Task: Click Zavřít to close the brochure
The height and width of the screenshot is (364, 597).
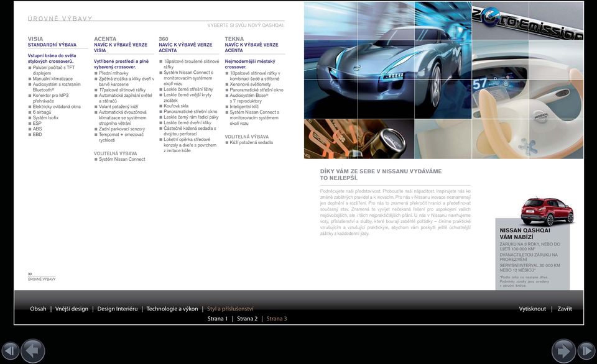Action: tap(565, 309)
